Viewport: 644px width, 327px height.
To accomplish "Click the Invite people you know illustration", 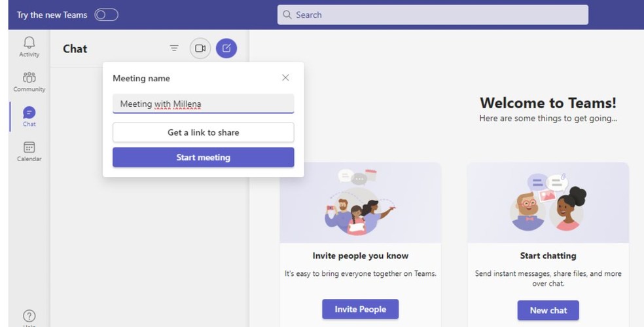I will [x=360, y=202].
